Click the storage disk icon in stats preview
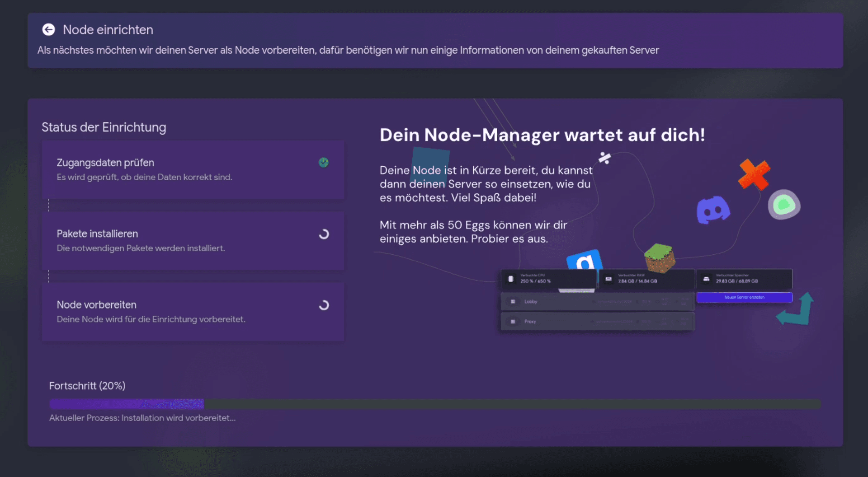The width and height of the screenshot is (868, 477). coord(706,279)
